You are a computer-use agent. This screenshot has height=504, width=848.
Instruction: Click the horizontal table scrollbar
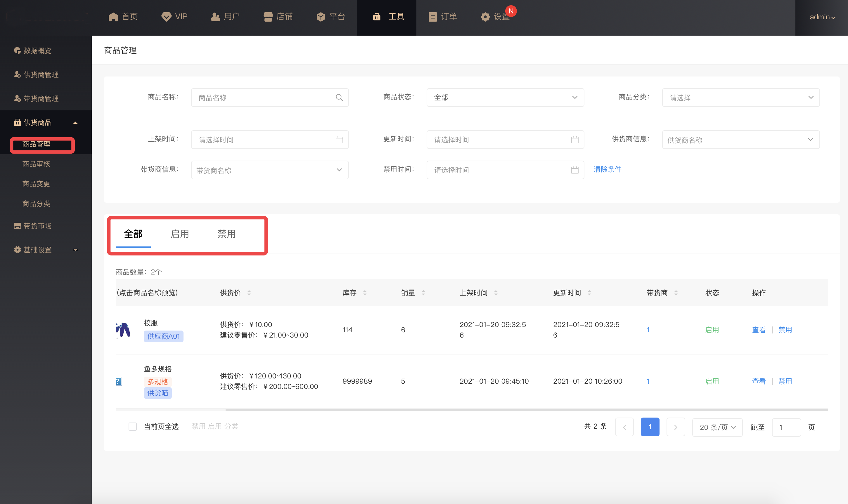[526, 410]
